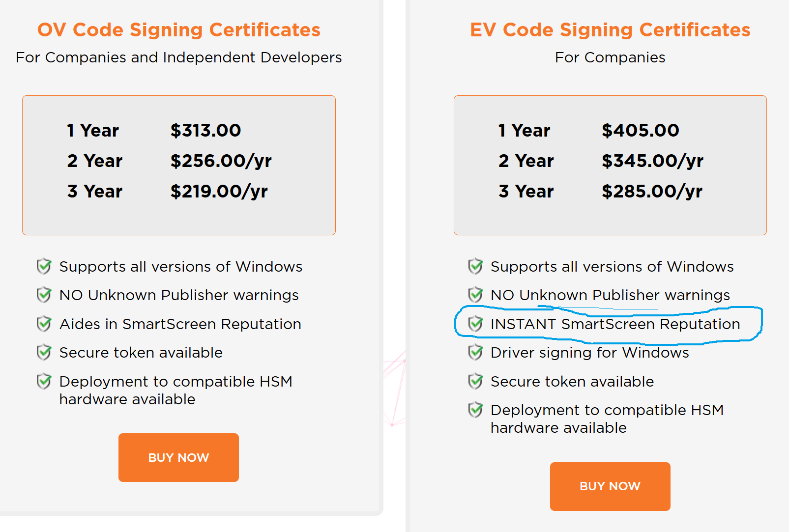Screen dimensions: 789x532
Task: Click OV Buy Now button
Action: [178, 457]
